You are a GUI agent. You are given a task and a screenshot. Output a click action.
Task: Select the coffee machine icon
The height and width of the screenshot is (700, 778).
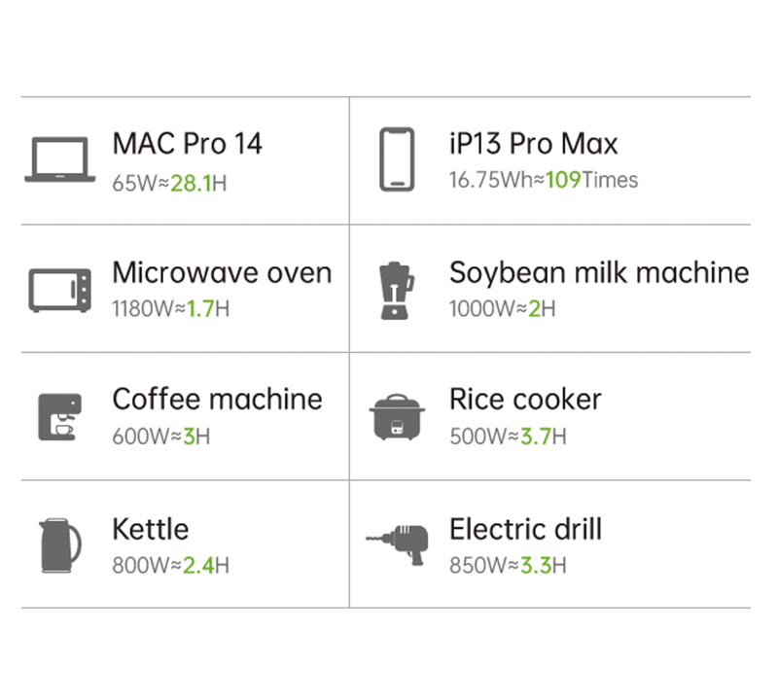pos(59,417)
